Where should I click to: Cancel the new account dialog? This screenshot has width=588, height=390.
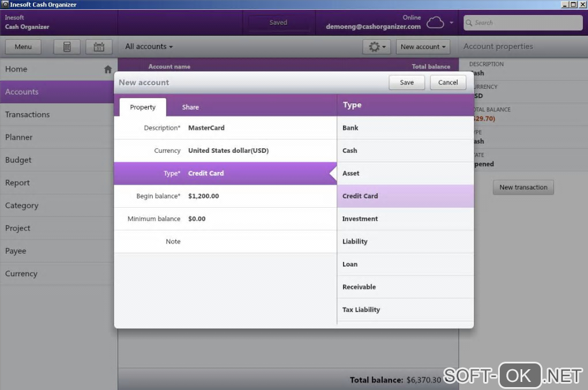pyautogui.click(x=448, y=82)
